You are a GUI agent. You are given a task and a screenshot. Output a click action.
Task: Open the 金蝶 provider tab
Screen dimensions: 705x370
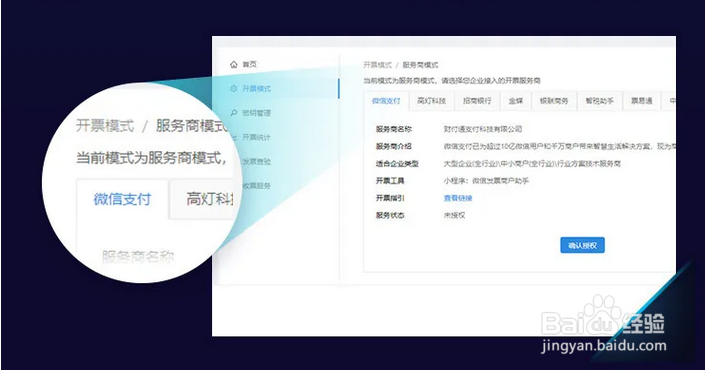tap(516, 101)
